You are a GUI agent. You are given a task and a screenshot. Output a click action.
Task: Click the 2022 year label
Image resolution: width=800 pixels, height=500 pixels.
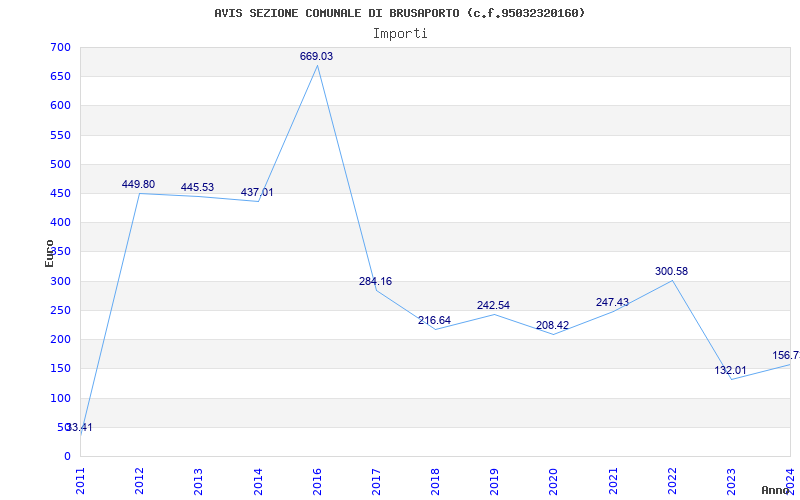click(672, 481)
